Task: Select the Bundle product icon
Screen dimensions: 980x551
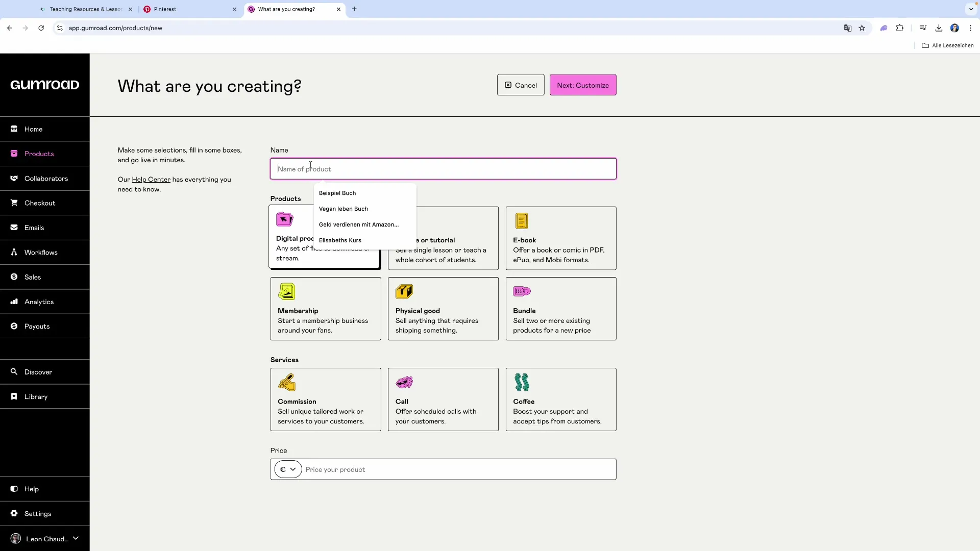Action: point(522,291)
